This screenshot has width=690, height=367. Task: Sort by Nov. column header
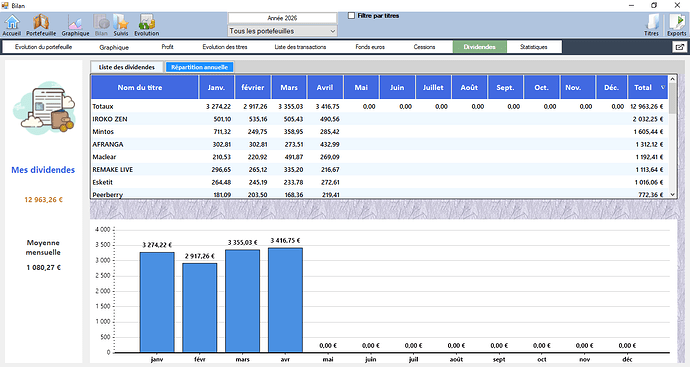(x=577, y=88)
